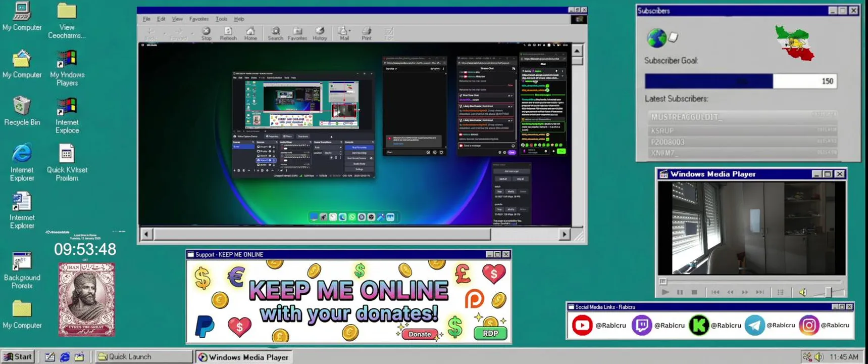
Task: Click the Media Player seek bar
Action: coord(751,281)
